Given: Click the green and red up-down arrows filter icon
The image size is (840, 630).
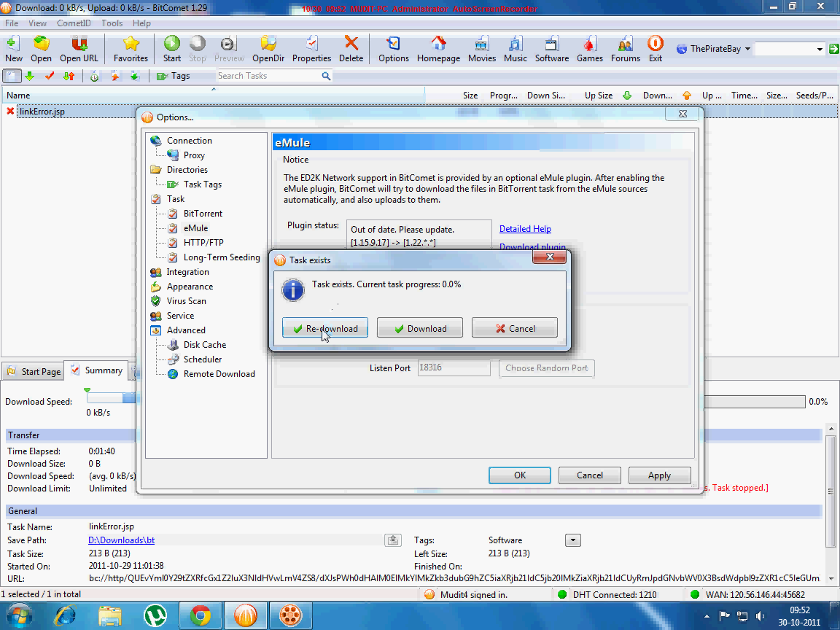Looking at the screenshot, I should pos(69,76).
